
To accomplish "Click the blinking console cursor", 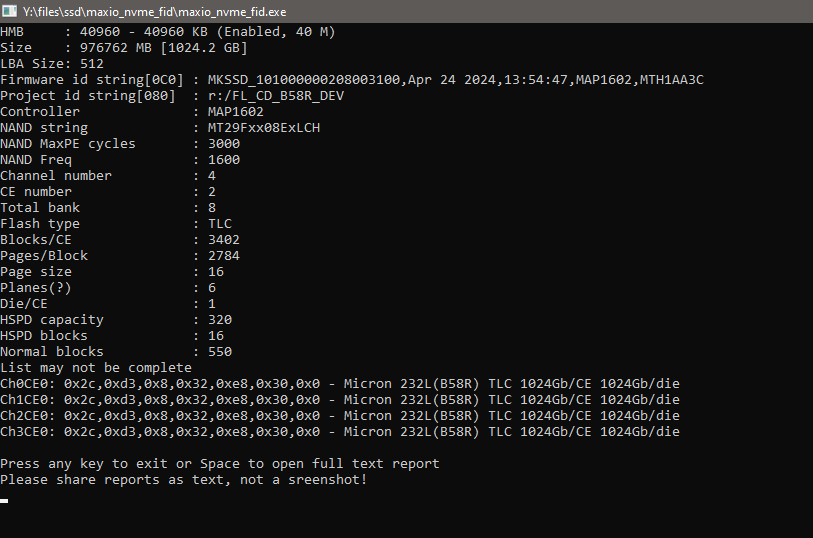I will point(4,501).
